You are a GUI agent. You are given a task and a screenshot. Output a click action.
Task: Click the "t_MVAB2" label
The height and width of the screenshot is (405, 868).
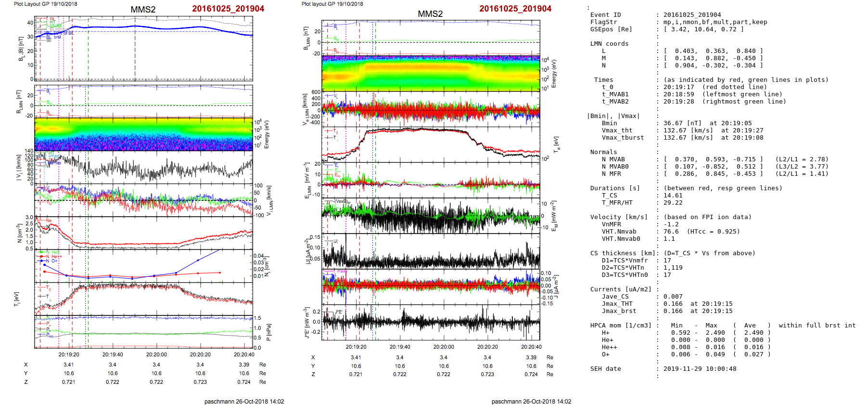[615, 102]
